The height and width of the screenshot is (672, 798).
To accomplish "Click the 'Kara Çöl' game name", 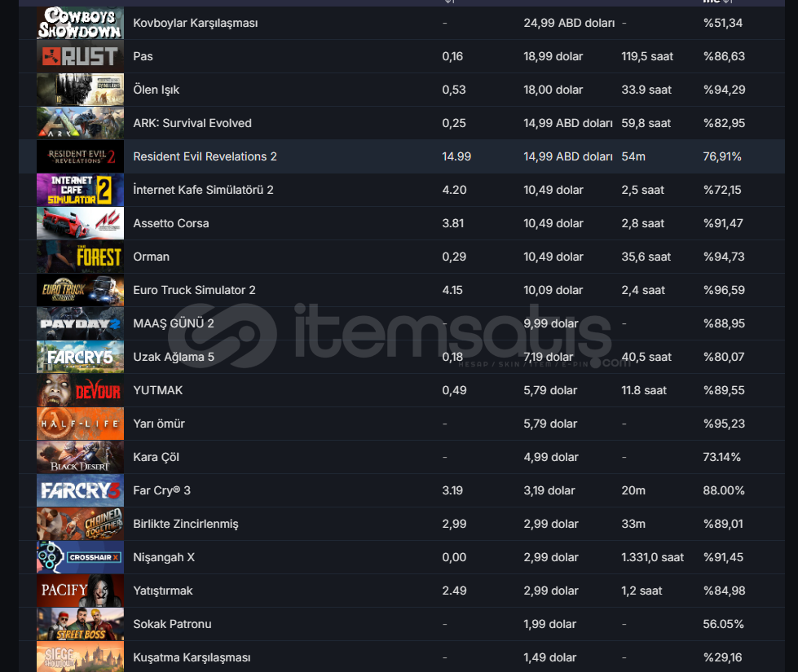I will [x=157, y=457].
